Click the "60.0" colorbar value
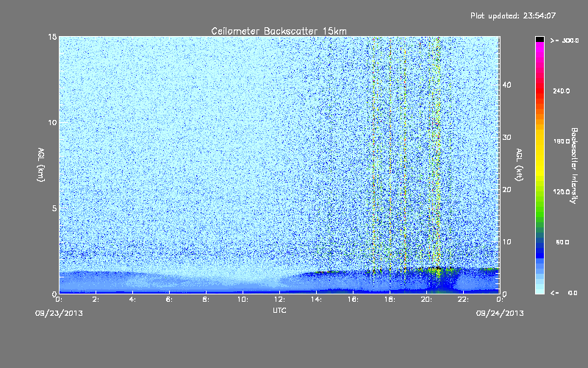 pos(562,242)
